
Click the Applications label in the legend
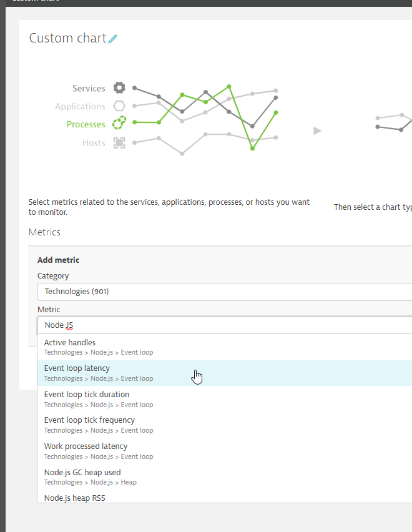coord(80,107)
